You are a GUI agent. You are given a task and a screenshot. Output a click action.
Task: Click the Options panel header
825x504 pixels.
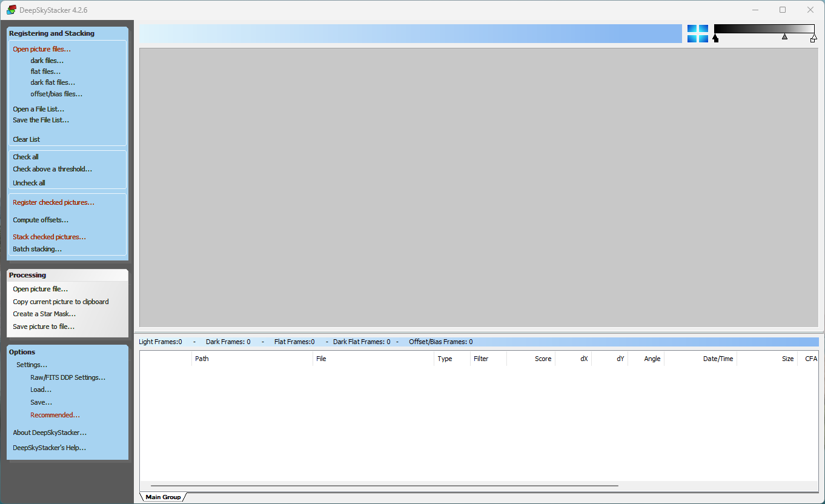coord(67,352)
